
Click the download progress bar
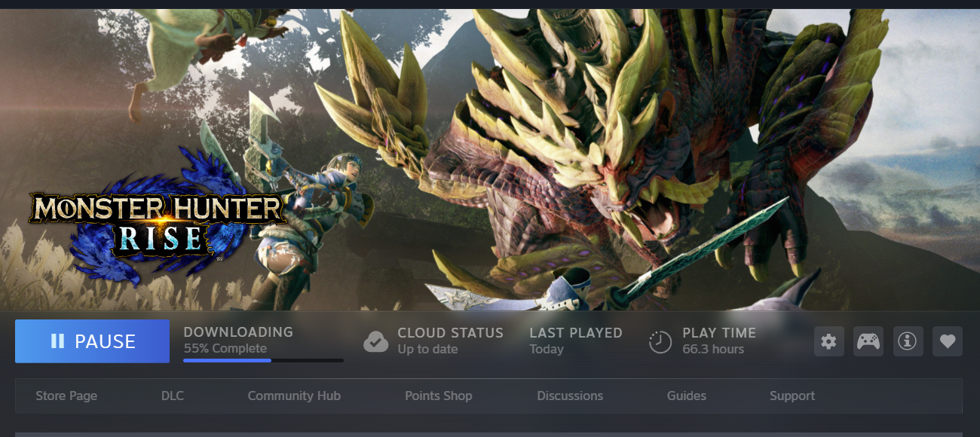(x=263, y=360)
